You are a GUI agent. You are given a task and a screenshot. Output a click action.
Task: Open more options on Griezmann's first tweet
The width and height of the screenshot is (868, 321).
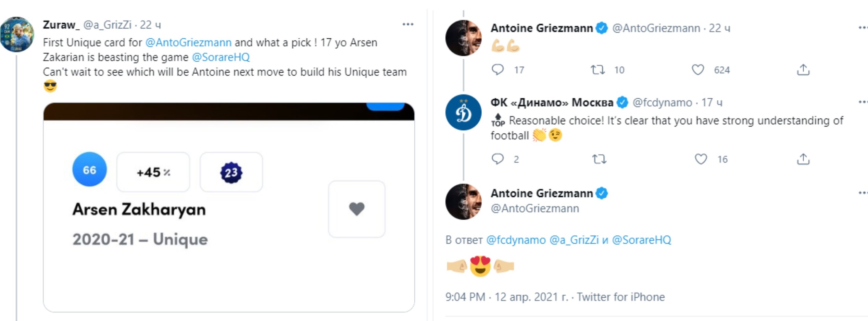point(863,28)
